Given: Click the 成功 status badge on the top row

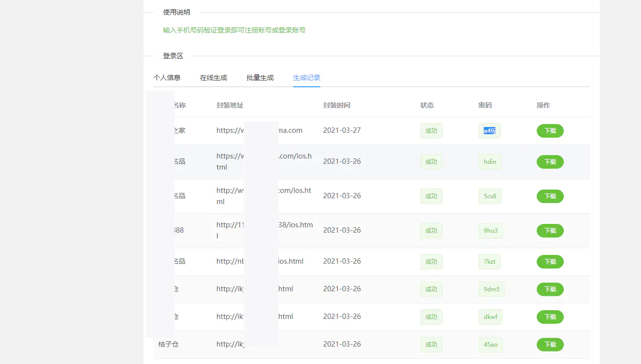Looking at the screenshot, I should tap(431, 131).
